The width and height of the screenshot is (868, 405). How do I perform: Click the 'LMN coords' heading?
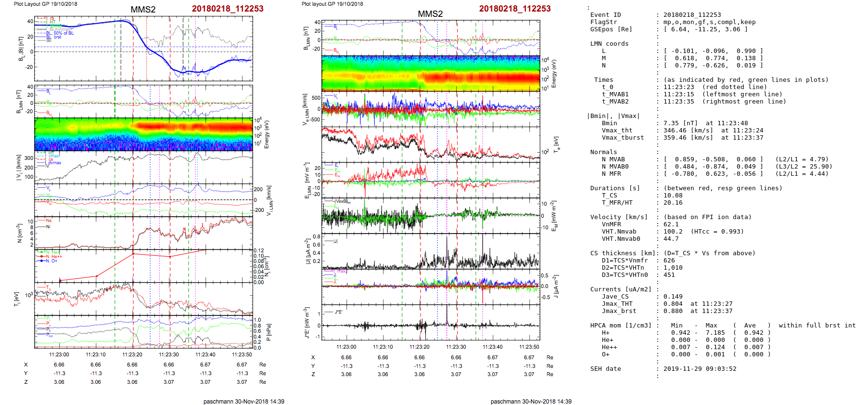click(610, 44)
